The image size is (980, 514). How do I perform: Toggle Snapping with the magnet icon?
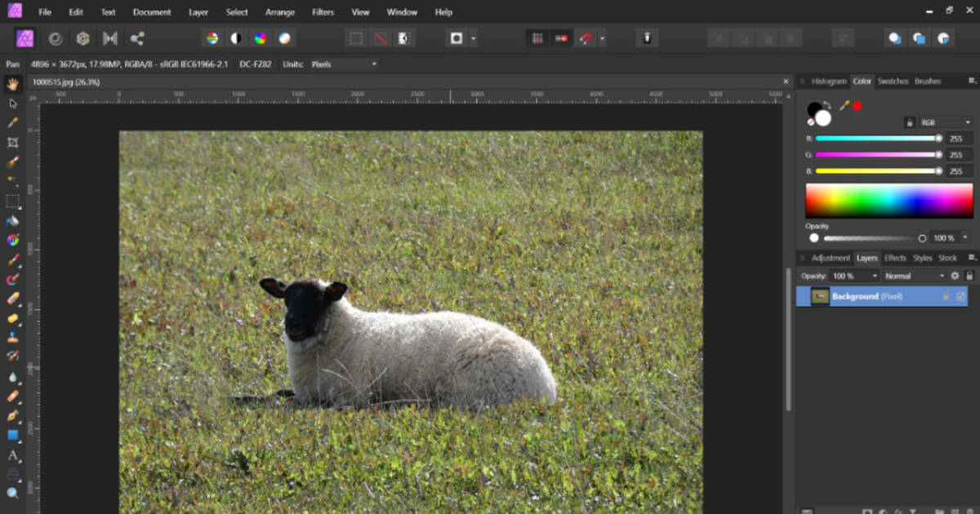pos(586,38)
